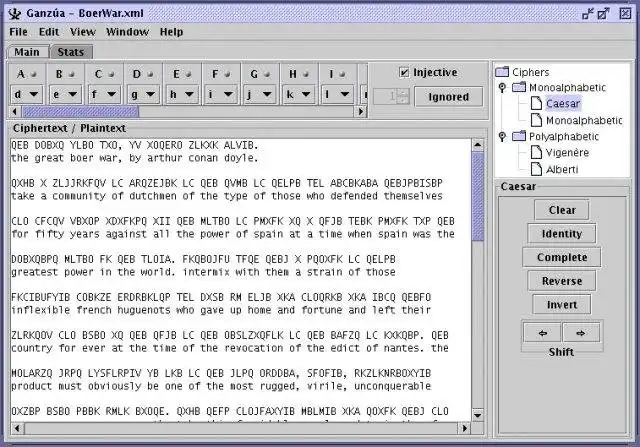Click the disabled number spinner beside Ignored
This screenshot has height=447, width=640.
(x=391, y=97)
